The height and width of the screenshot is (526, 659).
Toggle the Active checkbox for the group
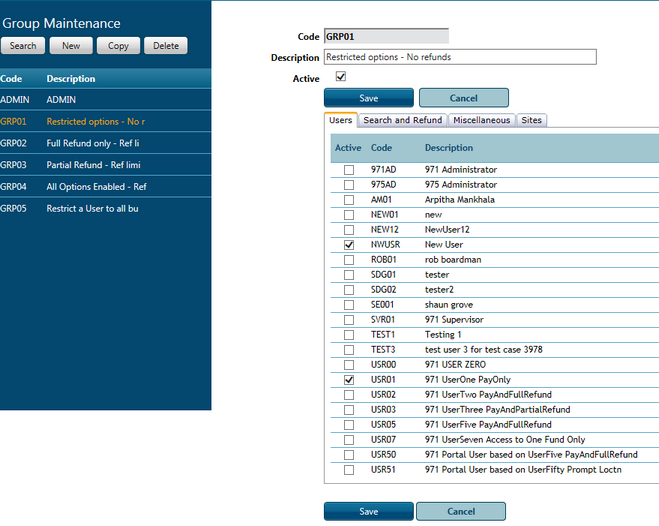(341, 77)
